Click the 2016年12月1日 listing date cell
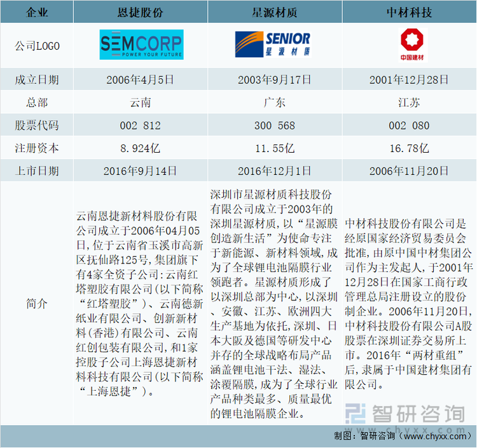Image resolution: width=477 pixels, height=448 pixels. coord(274,171)
